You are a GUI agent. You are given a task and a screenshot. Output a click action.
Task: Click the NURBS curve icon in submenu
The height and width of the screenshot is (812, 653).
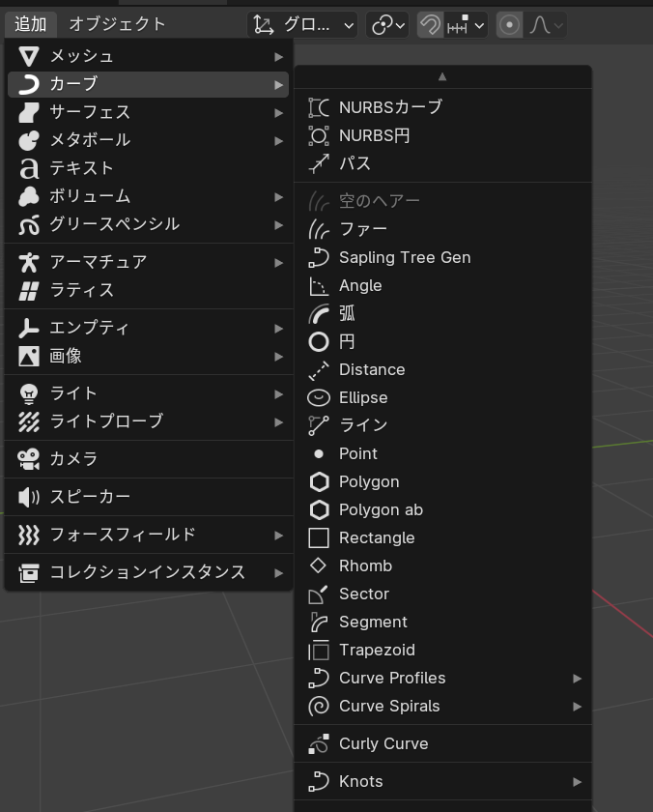(319, 108)
